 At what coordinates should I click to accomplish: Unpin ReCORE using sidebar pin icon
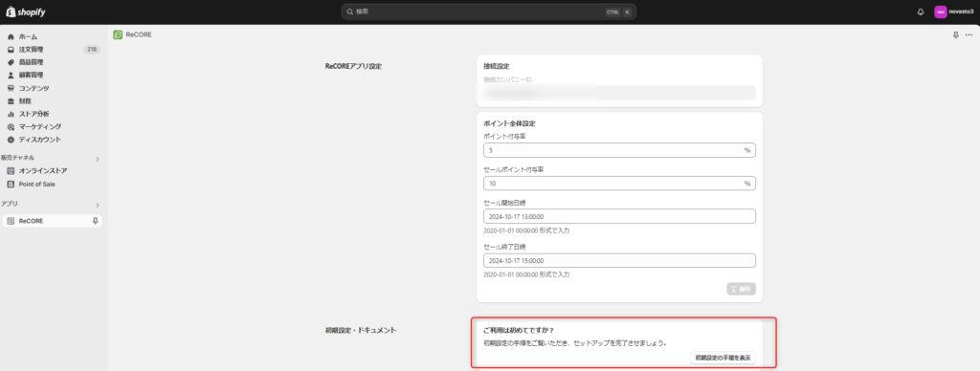coord(96,221)
